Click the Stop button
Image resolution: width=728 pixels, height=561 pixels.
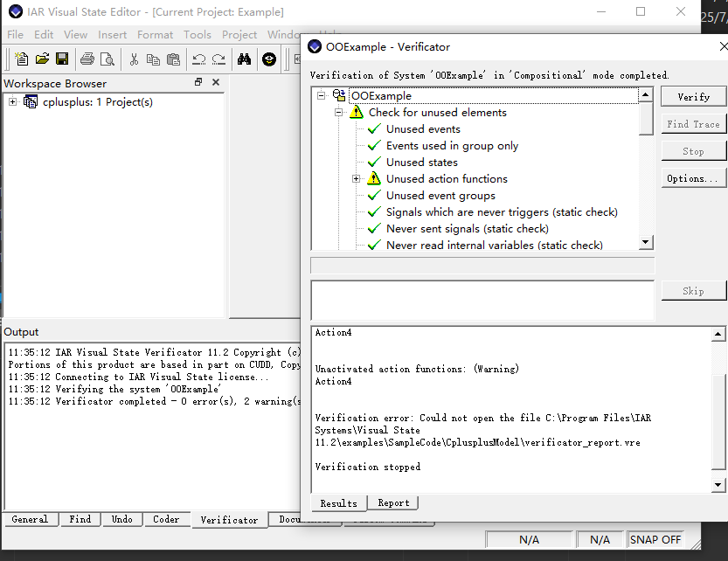point(693,151)
